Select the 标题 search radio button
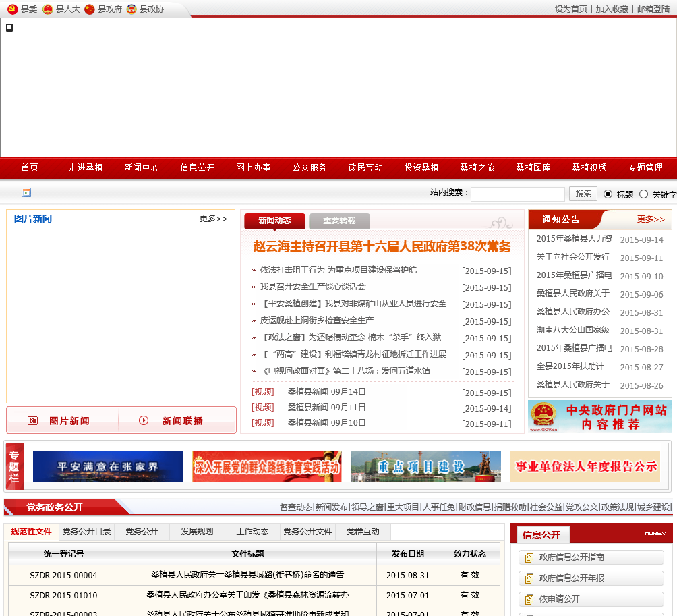This screenshot has width=677, height=616. click(x=608, y=194)
